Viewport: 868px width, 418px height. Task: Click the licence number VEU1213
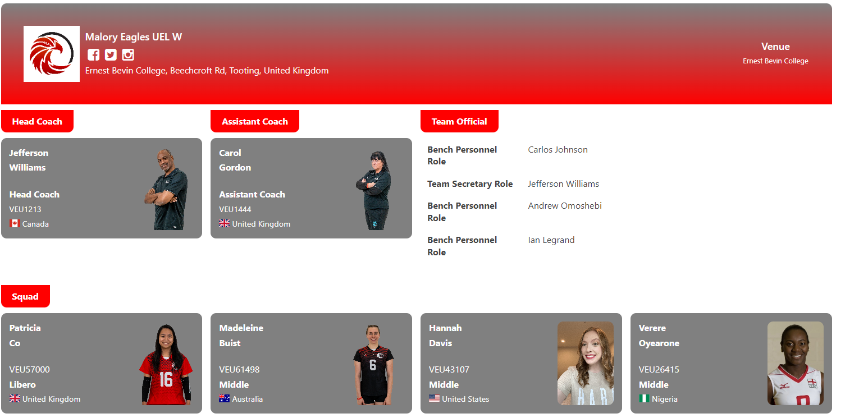[25, 209]
